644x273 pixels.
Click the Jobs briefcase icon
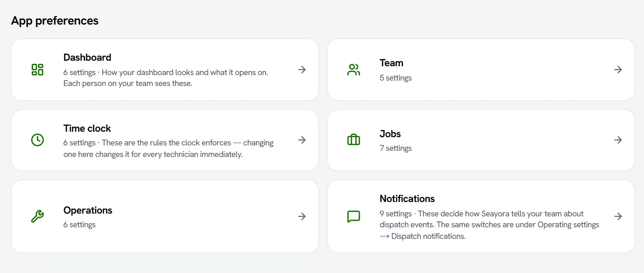354,140
